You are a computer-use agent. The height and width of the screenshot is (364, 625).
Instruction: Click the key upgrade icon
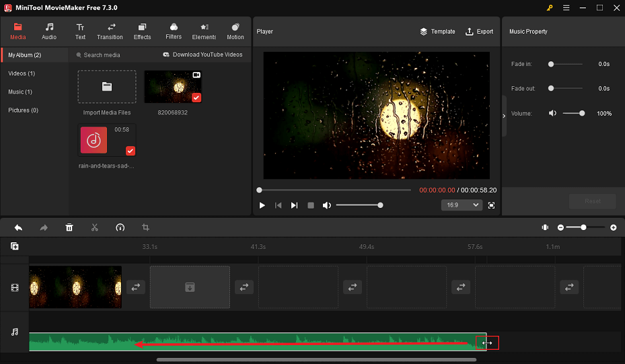(550, 7)
